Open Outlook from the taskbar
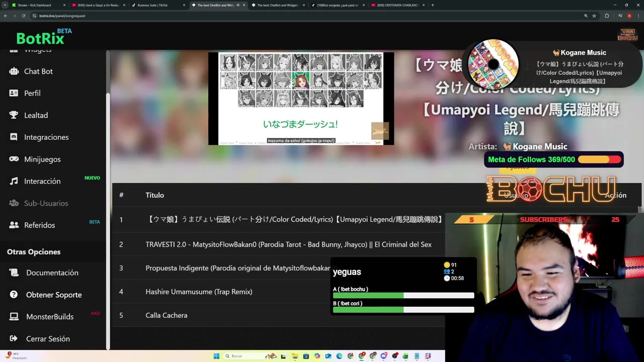 pos(328,356)
